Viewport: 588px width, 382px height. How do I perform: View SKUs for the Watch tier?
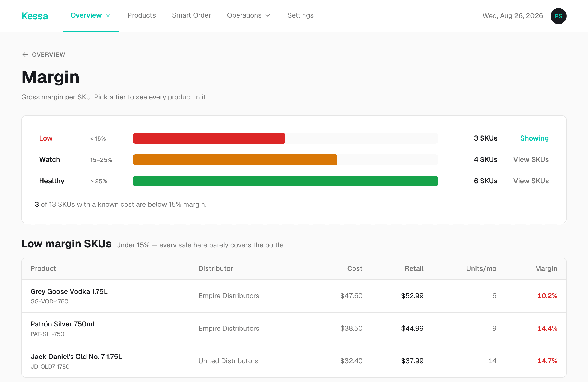click(531, 159)
